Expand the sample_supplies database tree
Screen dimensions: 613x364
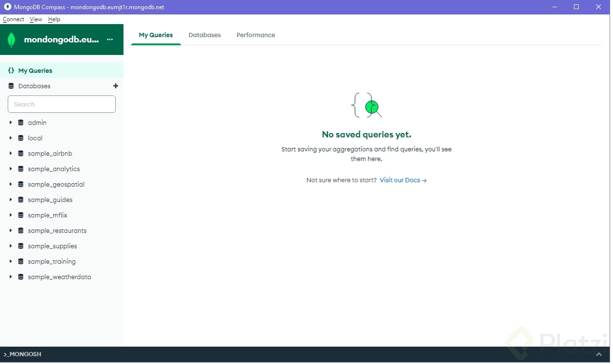click(x=11, y=246)
